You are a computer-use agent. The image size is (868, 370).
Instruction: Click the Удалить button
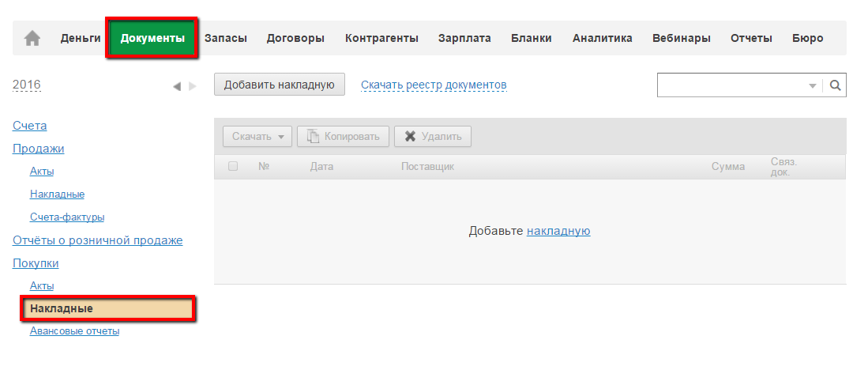[433, 136]
